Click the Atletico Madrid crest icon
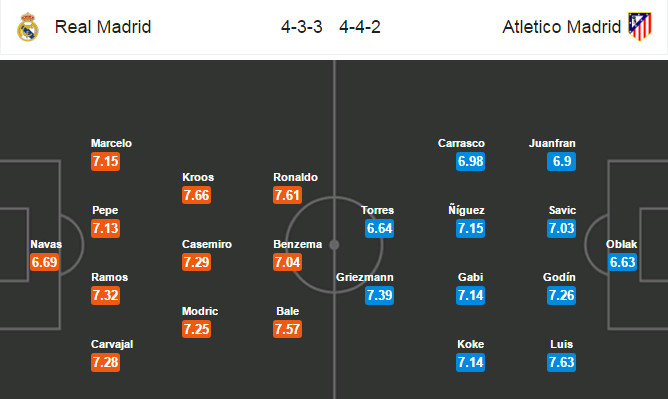 [x=640, y=27]
